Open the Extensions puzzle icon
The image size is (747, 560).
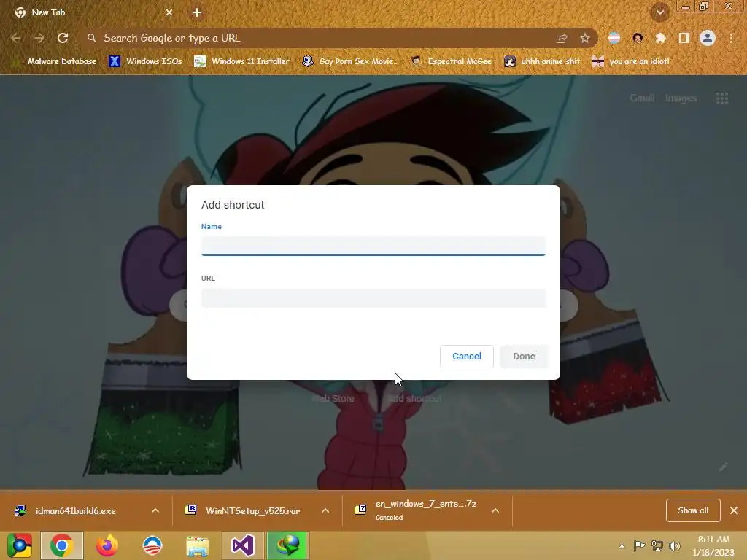coord(661,38)
